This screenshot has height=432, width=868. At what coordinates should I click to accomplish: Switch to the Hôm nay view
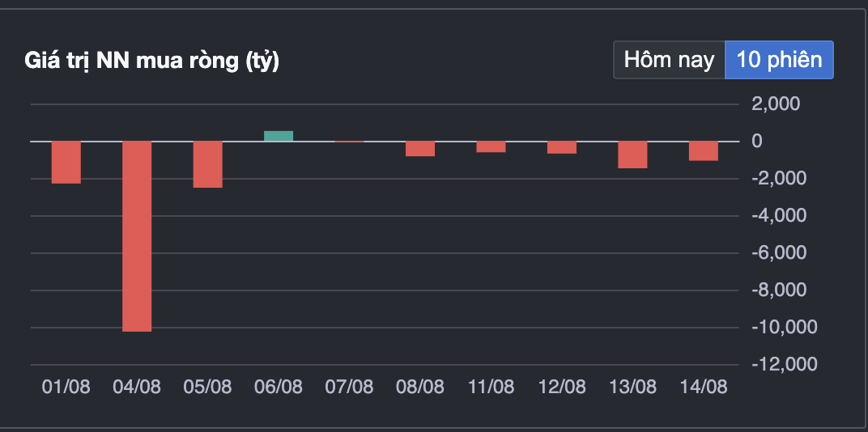coord(669,60)
